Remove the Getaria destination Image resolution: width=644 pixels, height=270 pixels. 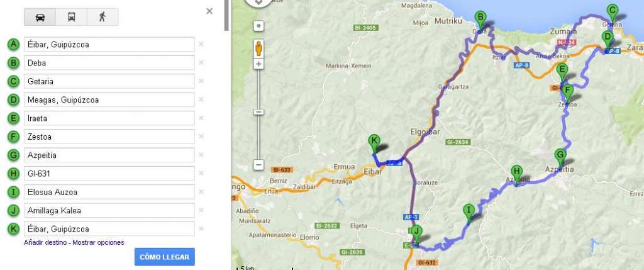[x=201, y=81]
